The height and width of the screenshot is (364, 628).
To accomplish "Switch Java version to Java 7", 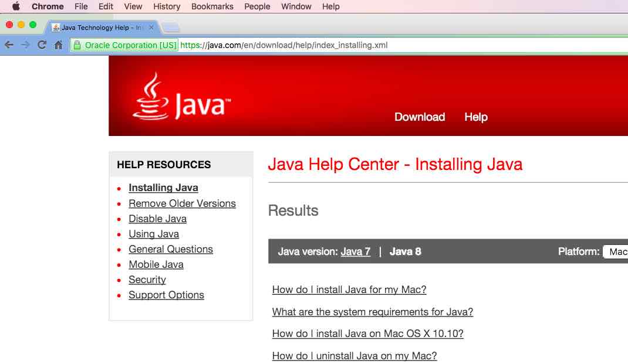I will [x=355, y=251].
